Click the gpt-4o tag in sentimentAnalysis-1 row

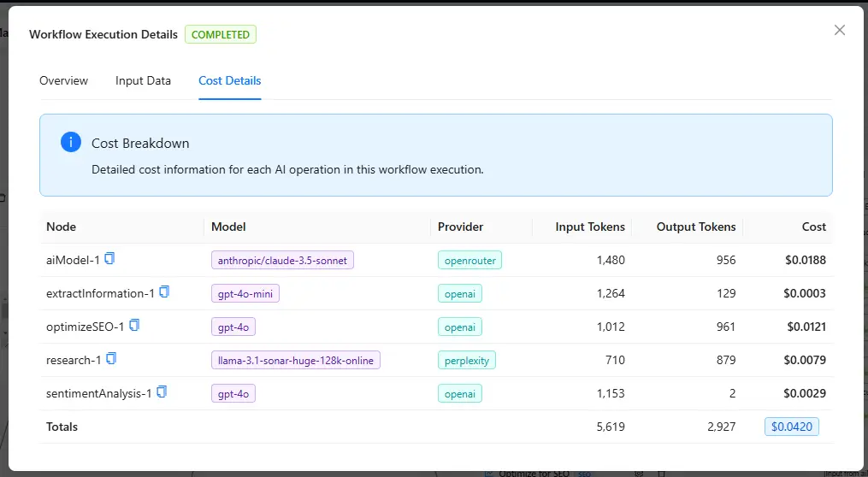233,393
